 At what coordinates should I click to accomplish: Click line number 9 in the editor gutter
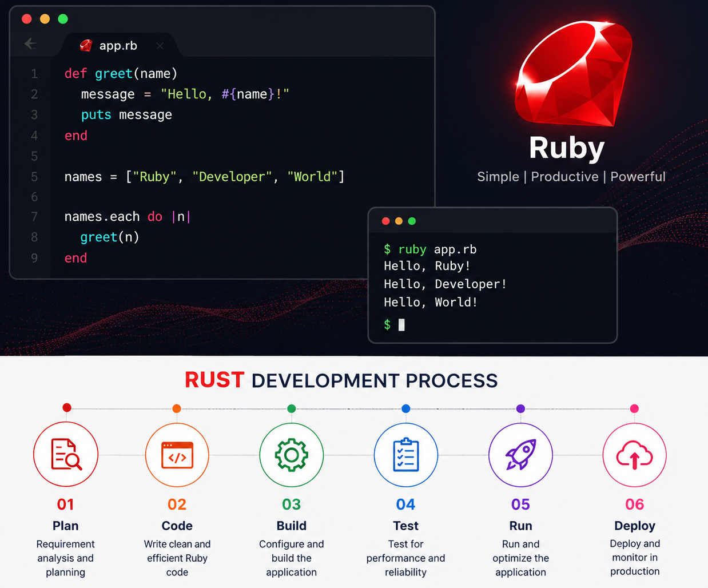(x=34, y=258)
